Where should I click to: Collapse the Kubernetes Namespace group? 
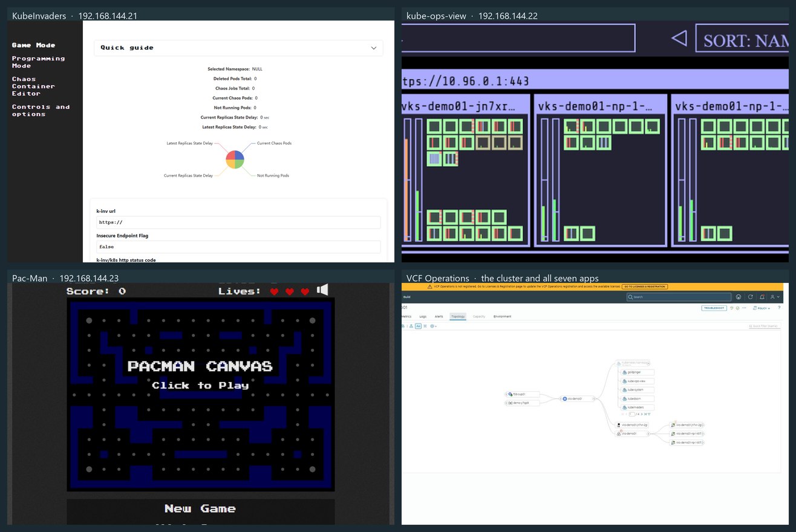(648, 363)
